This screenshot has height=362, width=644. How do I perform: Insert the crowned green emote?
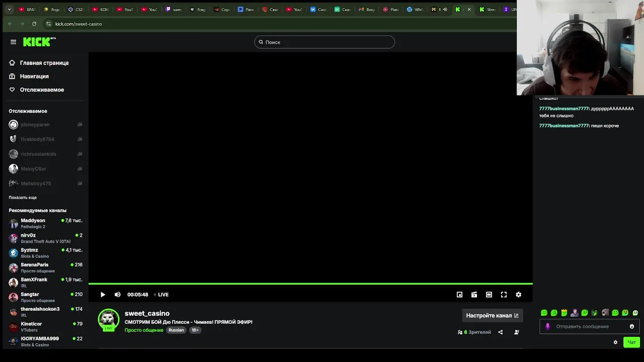click(564, 313)
